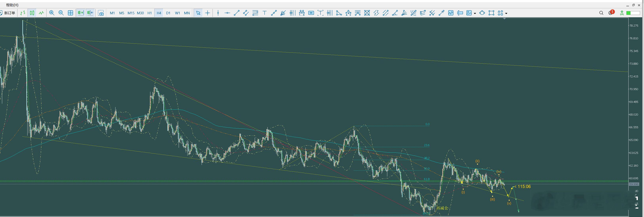Click the zoom in magnifier
The width and height of the screenshot is (644, 217).
52,13
